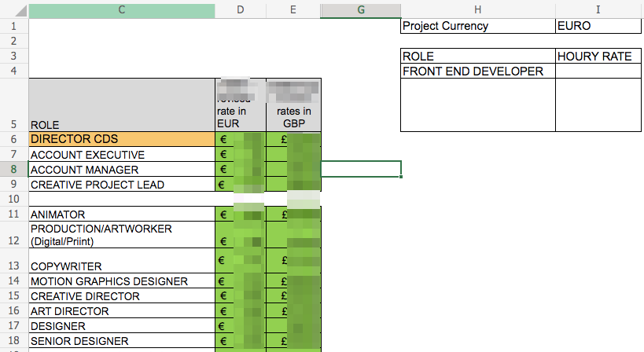Select column I header
Viewport: 644px width, 352px height.
598,9
